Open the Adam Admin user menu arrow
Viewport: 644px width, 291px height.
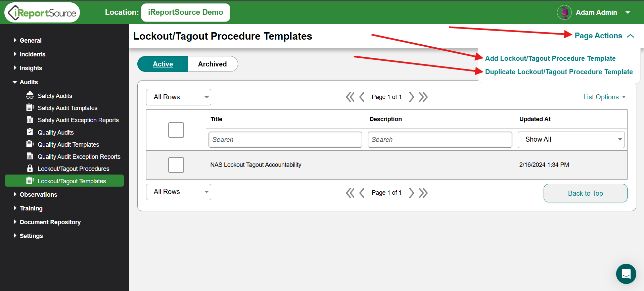pos(628,12)
